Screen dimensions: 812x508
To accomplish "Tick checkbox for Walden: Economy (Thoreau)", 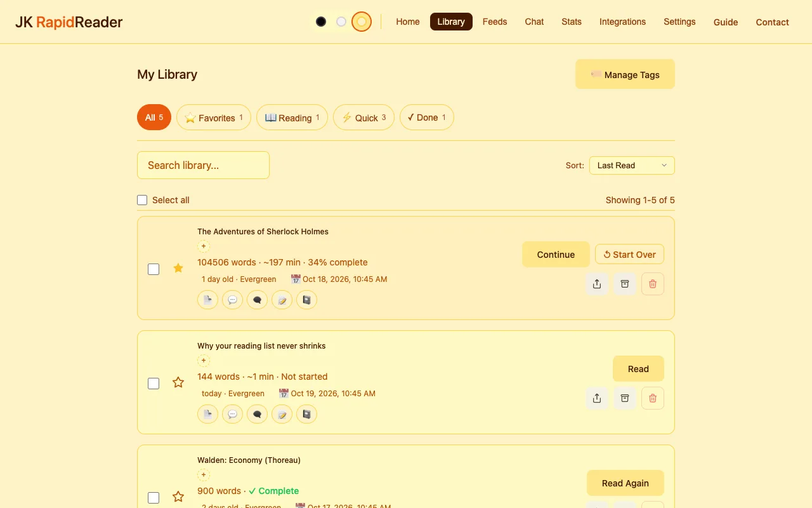I will click(x=154, y=498).
